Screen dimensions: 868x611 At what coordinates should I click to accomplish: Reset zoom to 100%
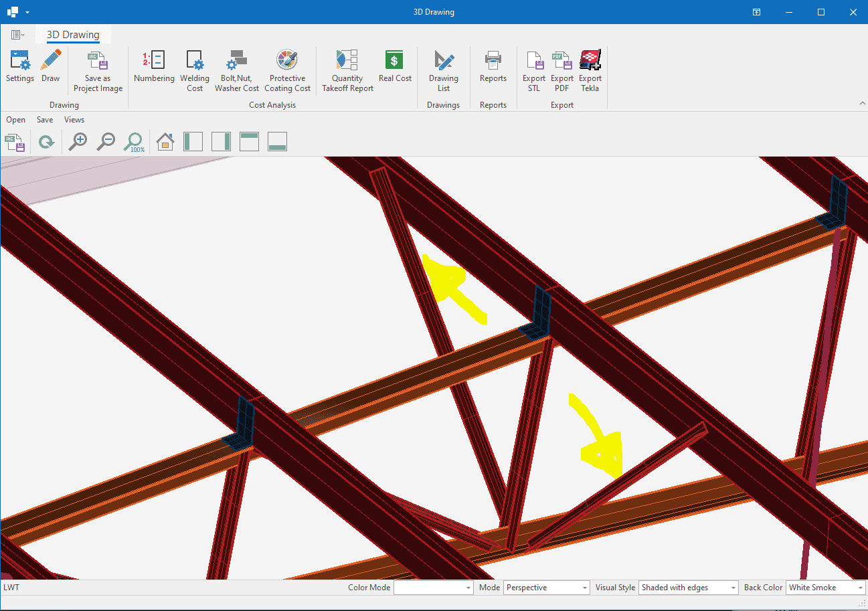point(135,142)
